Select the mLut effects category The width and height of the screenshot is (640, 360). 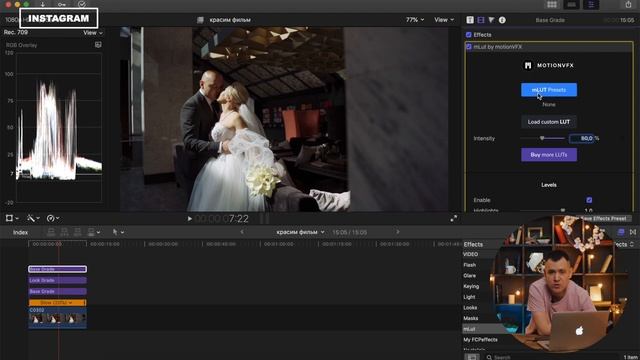[469, 329]
